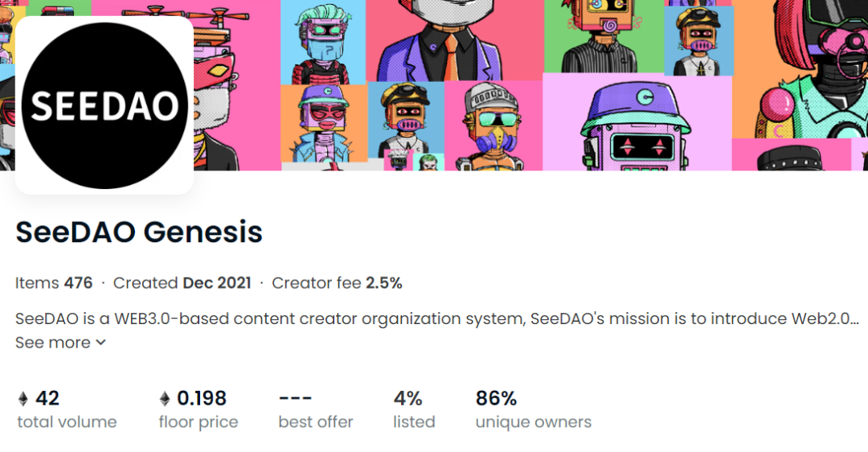
Task: Open the lollipop robot on green background
Action: pos(603,36)
